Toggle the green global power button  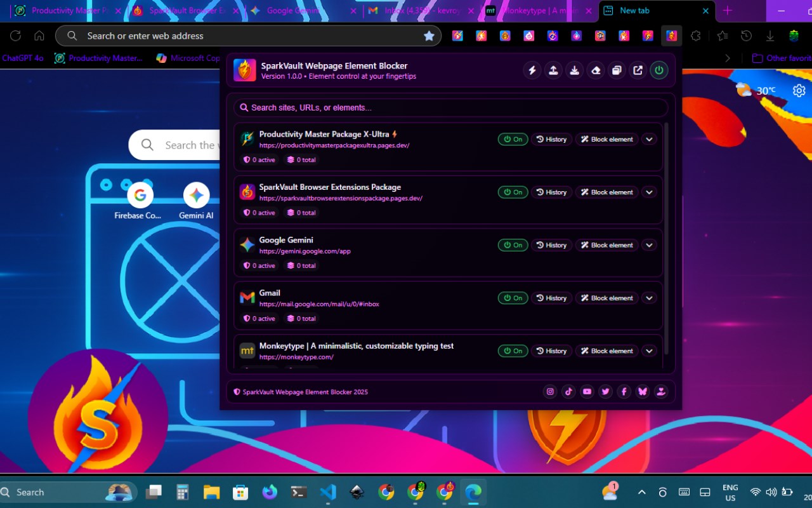click(659, 70)
